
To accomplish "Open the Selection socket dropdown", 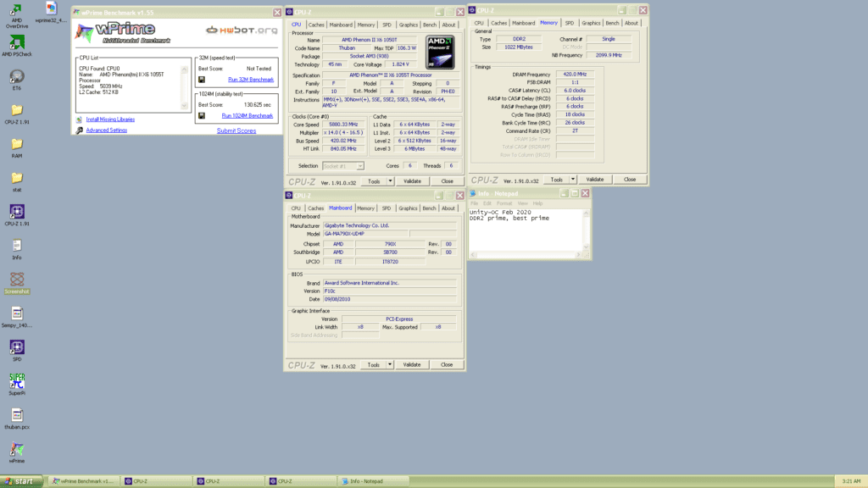I will pos(342,166).
